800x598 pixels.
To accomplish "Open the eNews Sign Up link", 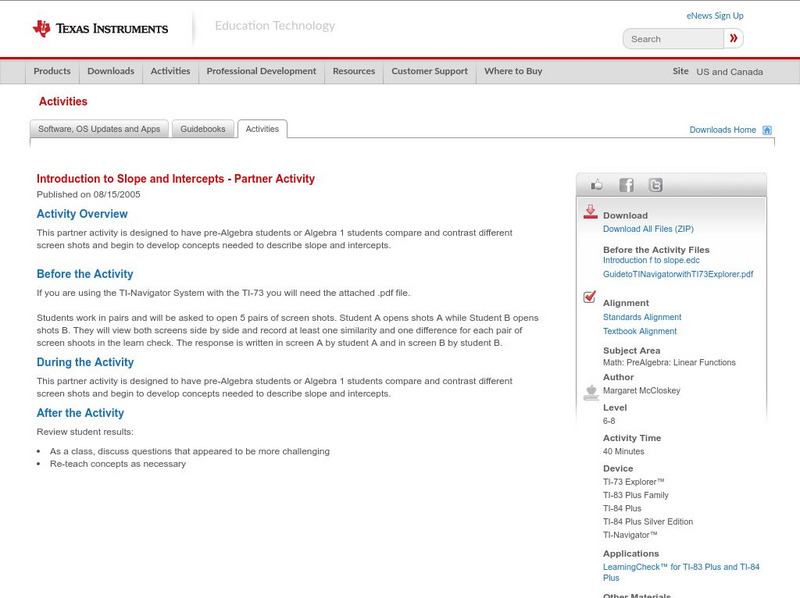I will point(715,16).
